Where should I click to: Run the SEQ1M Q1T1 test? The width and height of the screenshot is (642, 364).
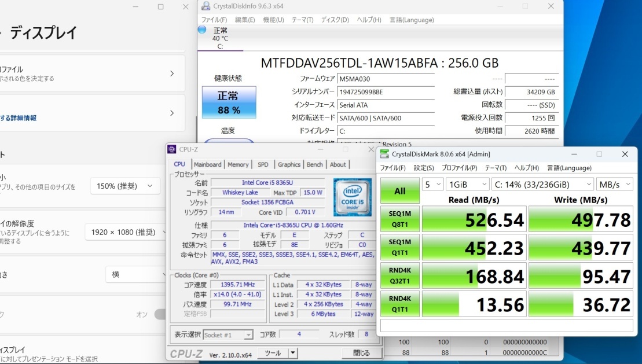pyautogui.click(x=400, y=247)
